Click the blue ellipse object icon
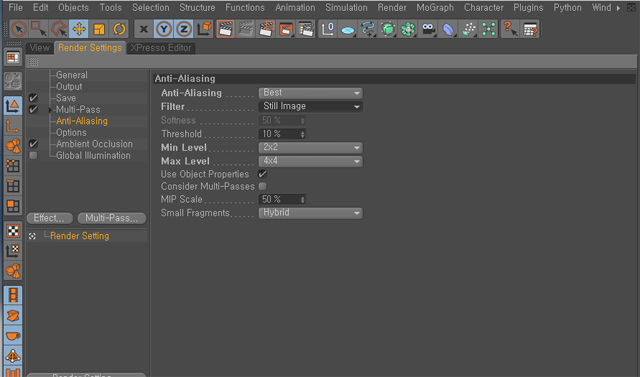640x377 pixels. (x=348, y=29)
